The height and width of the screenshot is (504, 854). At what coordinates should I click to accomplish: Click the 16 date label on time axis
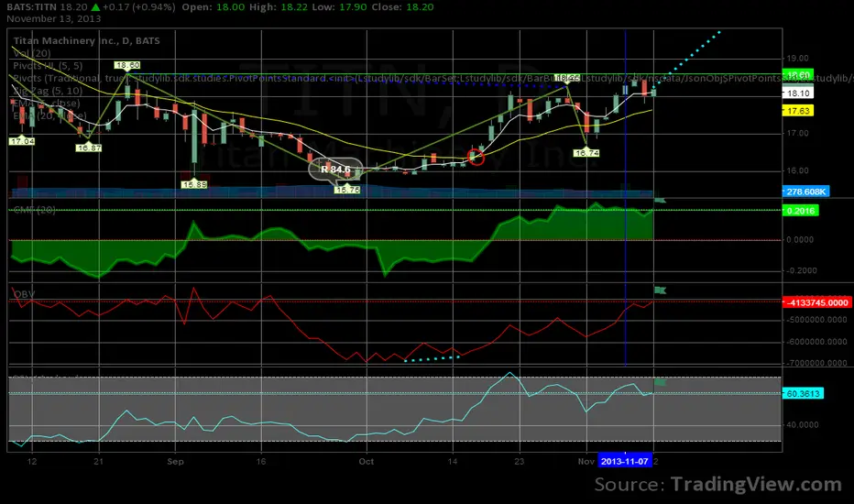coord(261,462)
